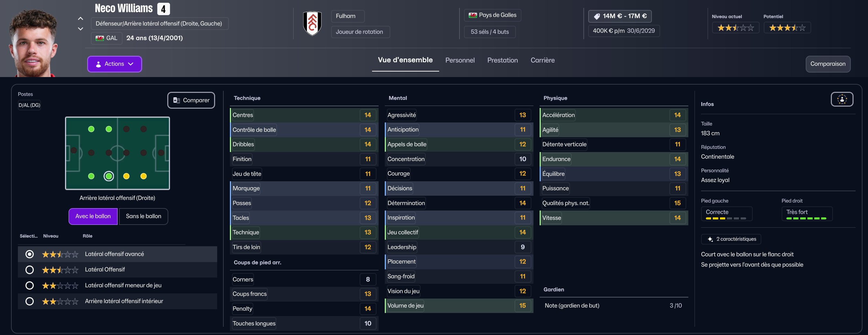Screen dimensions: 868x335
Task: Open the Carrière tab
Action: [x=542, y=60]
